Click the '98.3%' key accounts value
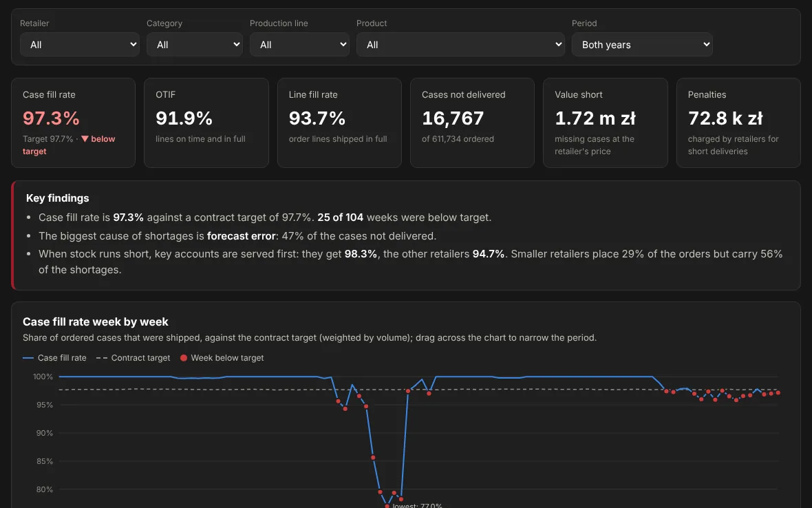This screenshot has width=812, height=508. pyautogui.click(x=361, y=254)
